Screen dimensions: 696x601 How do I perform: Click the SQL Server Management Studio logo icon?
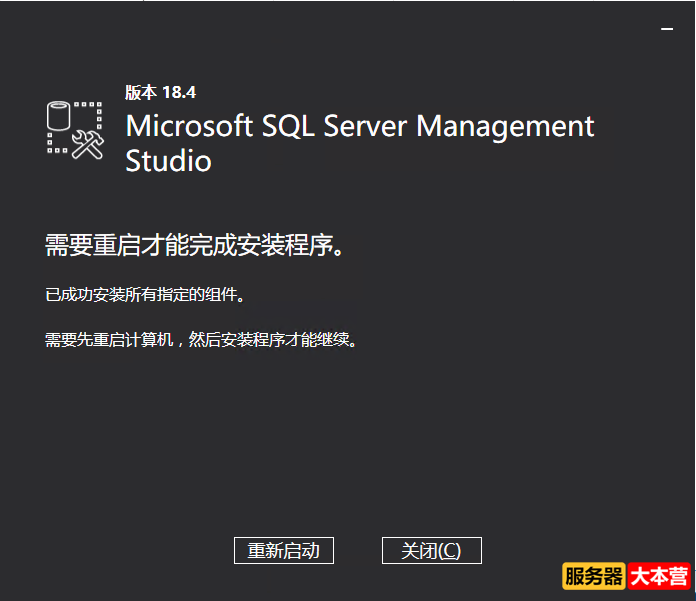point(75,130)
